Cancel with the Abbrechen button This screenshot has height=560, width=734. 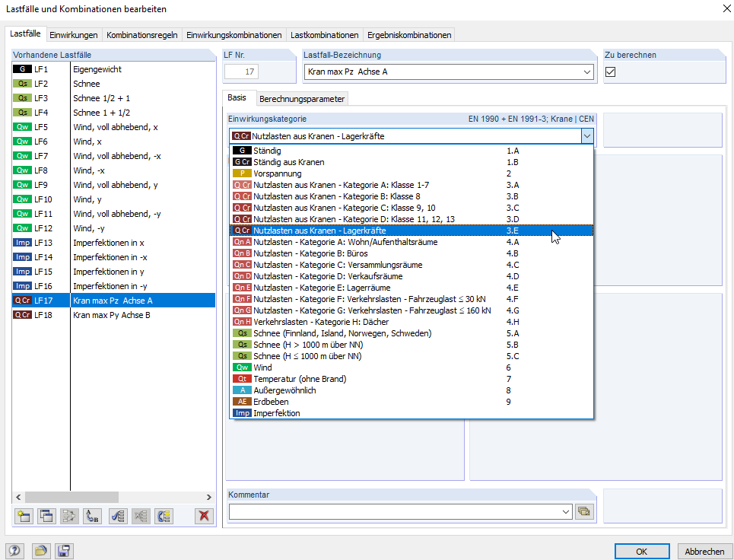point(704,551)
